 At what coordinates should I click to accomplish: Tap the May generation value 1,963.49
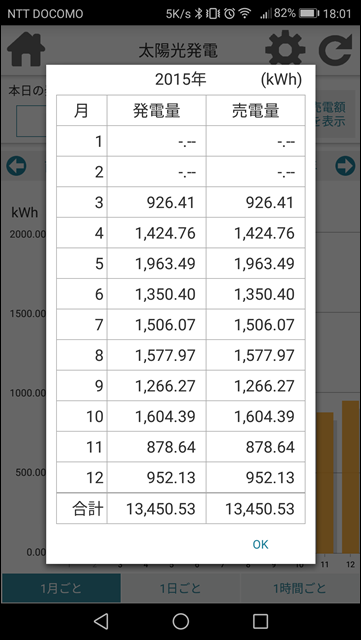coord(165,264)
